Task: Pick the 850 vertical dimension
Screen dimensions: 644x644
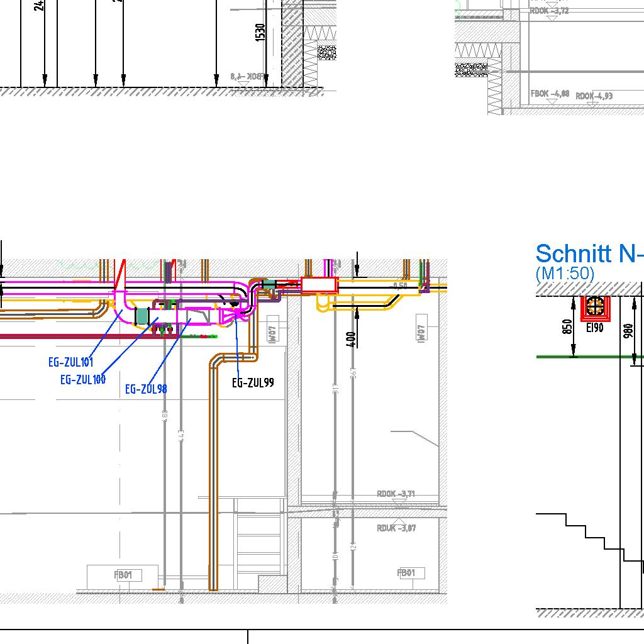Action: pos(567,328)
